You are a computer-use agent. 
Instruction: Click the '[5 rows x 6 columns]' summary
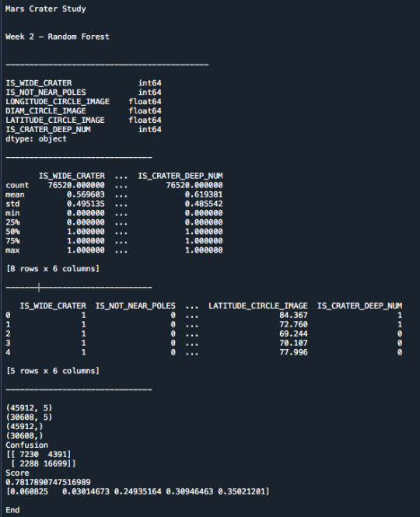pyautogui.click(x=52, y=371)
